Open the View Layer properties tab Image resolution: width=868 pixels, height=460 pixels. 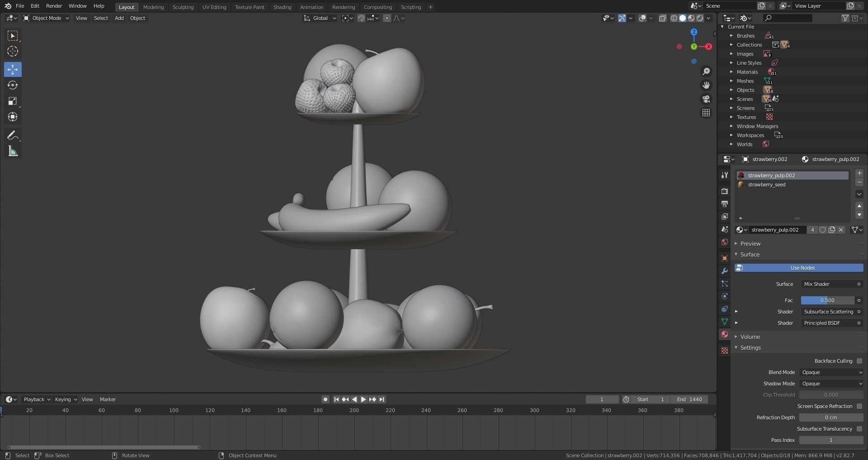click(725, 217)
